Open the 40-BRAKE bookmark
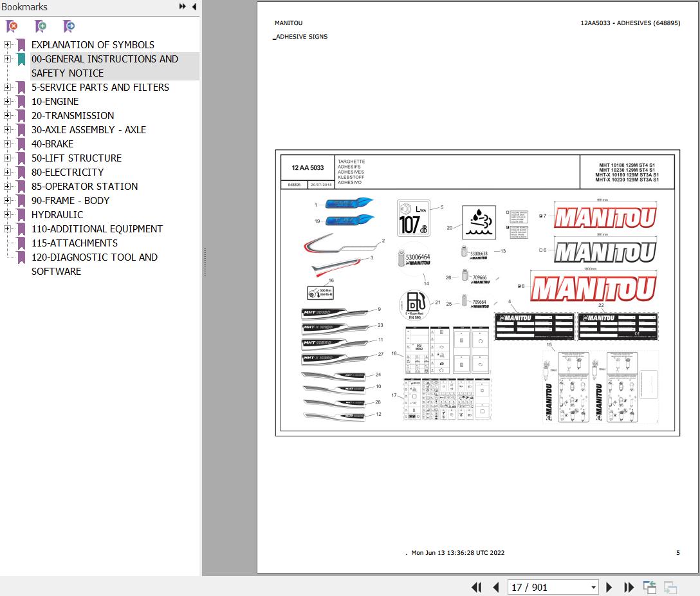700x596 pixels. point(52,144)
